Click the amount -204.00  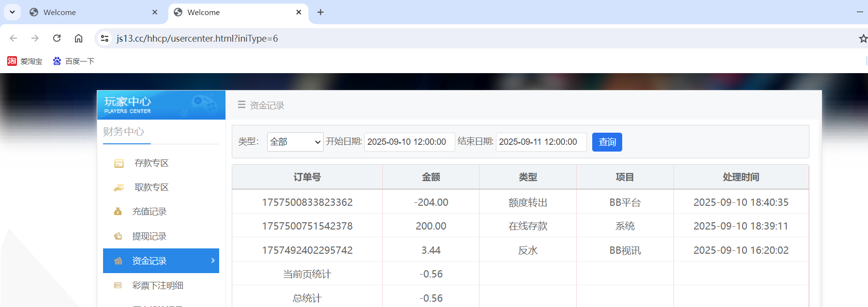click(431, 202)
